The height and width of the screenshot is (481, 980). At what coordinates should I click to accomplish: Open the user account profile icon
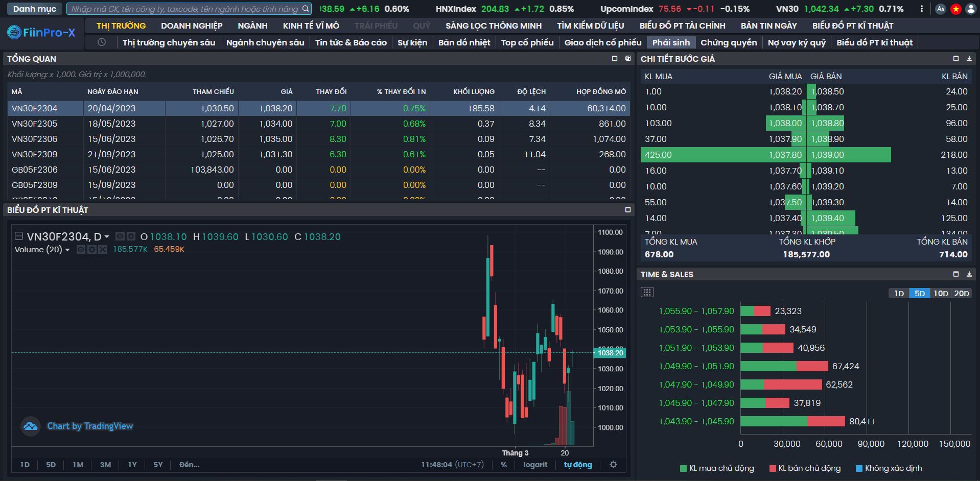pos(971,9)
